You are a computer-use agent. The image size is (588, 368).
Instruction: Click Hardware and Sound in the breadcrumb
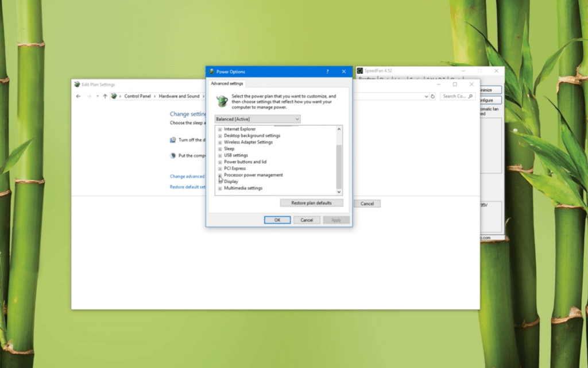tap(179, 96)
